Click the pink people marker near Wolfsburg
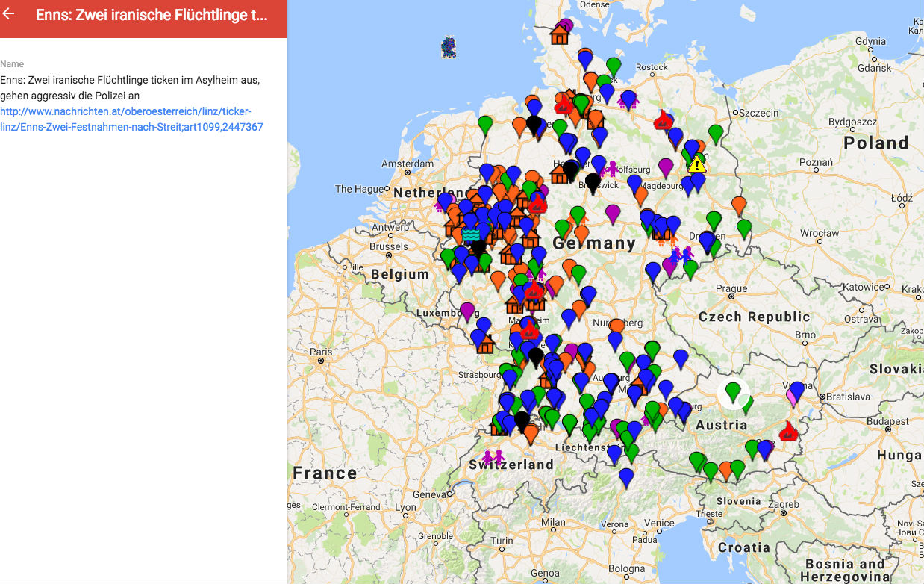This screenshot has height=584, width=924. pos(613,169)
